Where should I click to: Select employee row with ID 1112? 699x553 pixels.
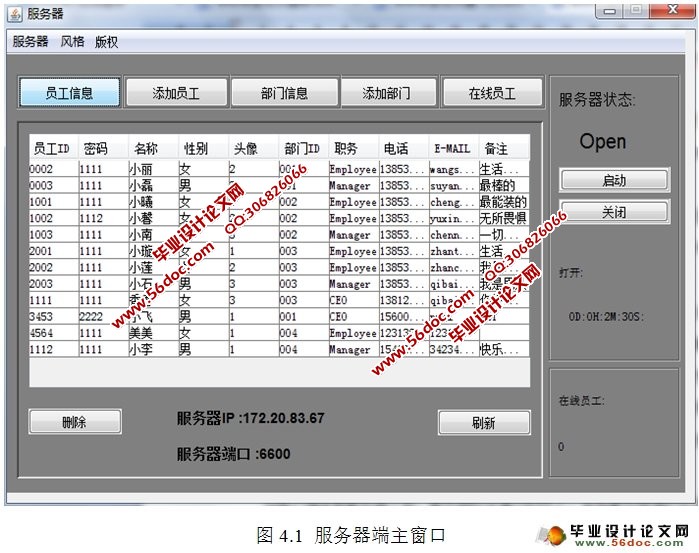[280, 349]
